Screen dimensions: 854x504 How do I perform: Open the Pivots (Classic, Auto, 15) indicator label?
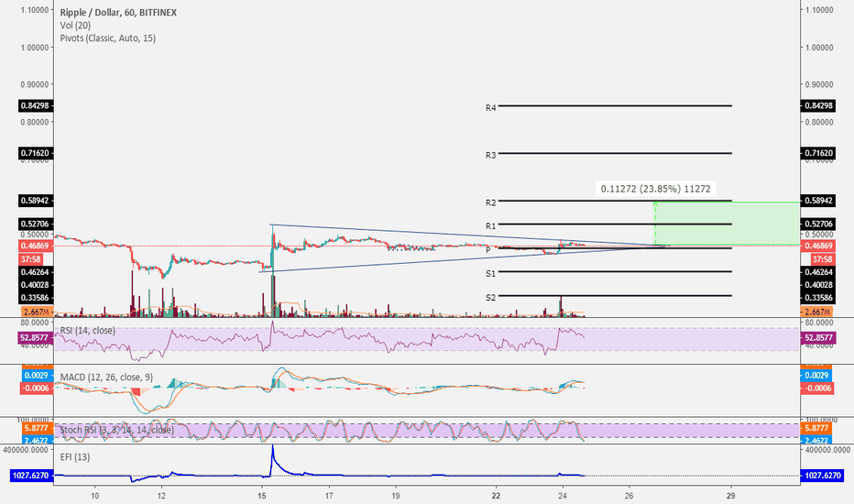[108, 38]
